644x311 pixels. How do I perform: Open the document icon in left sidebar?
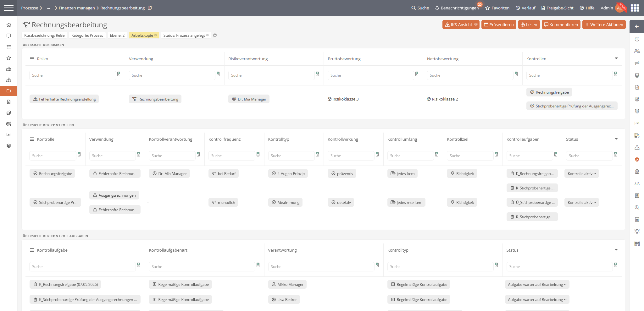(9, 102)
